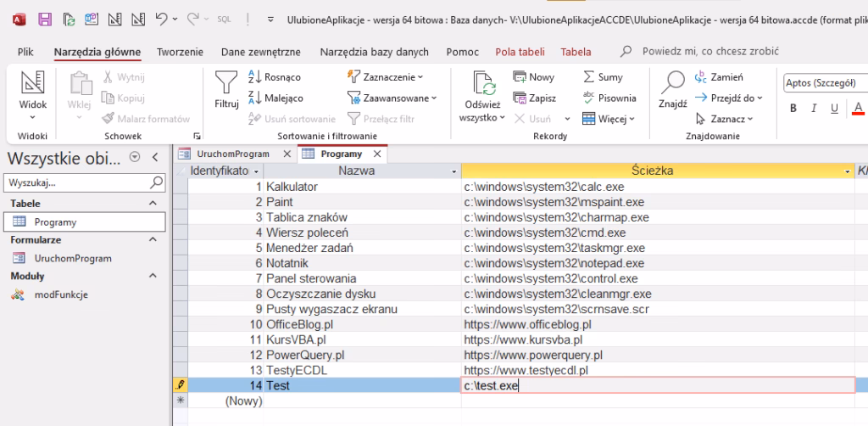Image resolution: width=868 pixels, height=426 pixels.
Task: Click the Access app icon in title bar
Action: click(20, 20)
